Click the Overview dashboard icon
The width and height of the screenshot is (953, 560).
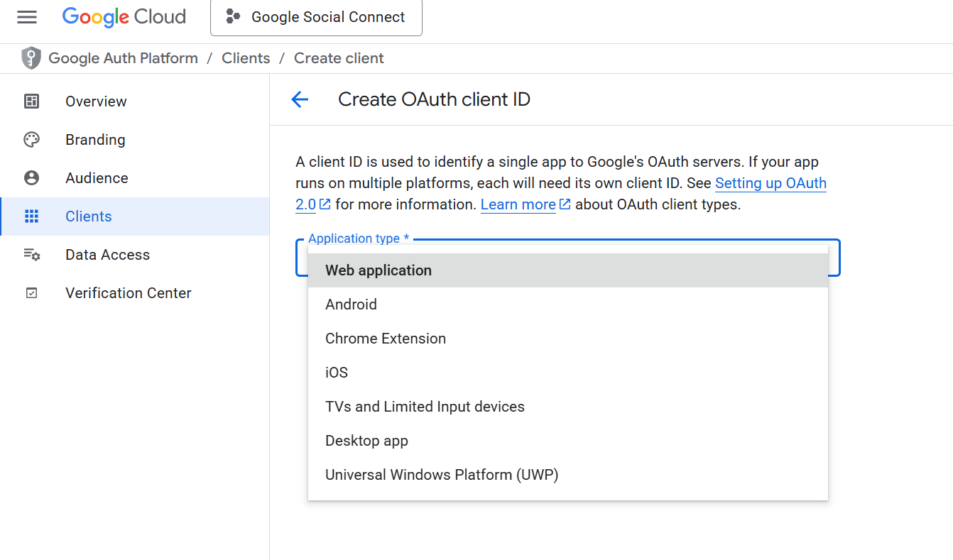tap(31, 101)
